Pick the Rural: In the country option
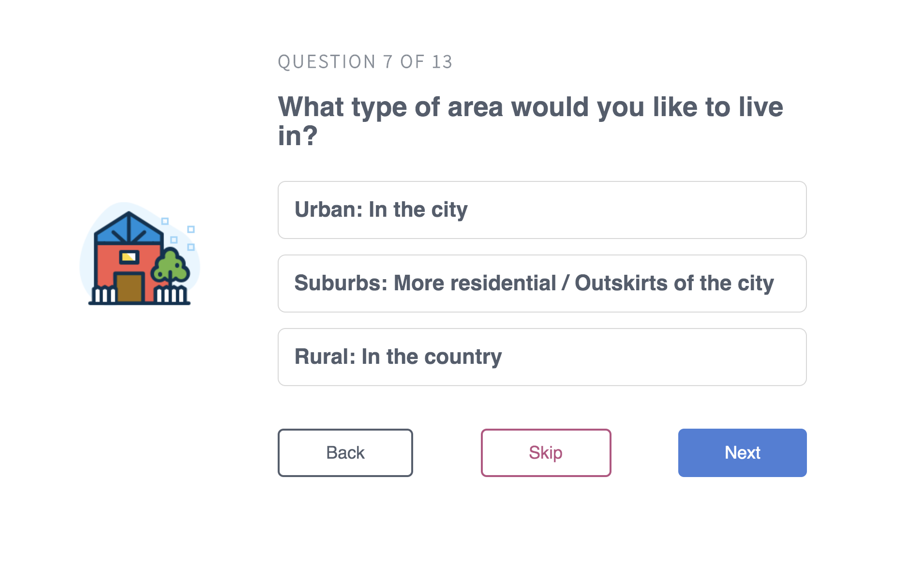 [x=542, y=357]
